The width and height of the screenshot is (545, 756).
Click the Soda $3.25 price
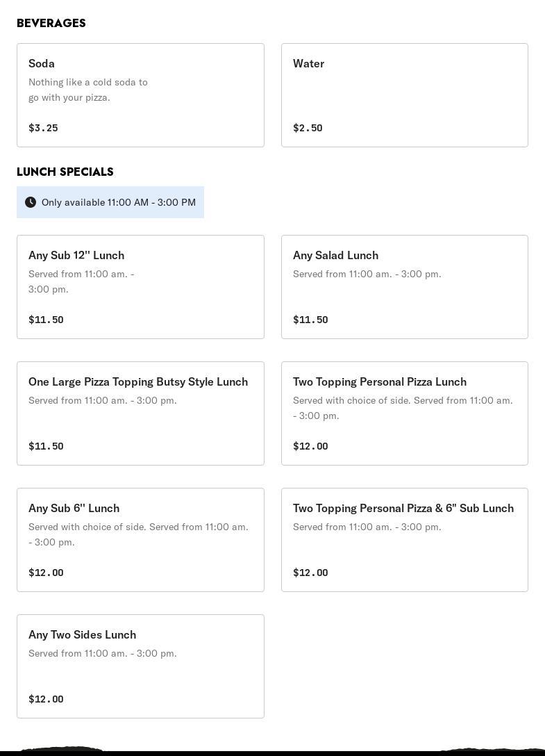[x=43, y=128]
